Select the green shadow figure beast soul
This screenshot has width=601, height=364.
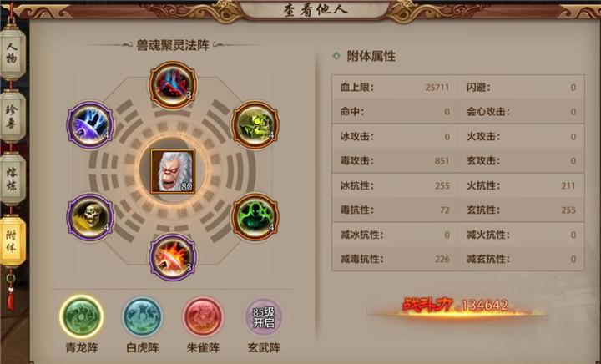(x=255, y=217)
